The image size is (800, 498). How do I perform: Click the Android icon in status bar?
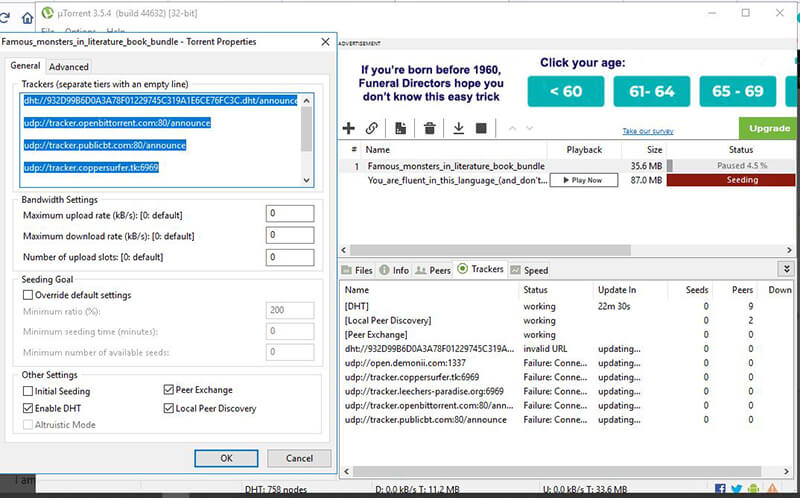click(754, 489)
